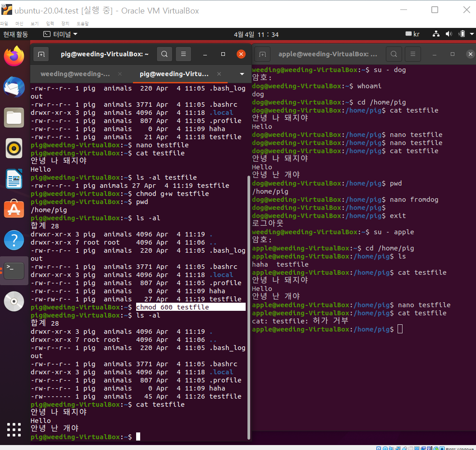This screenshot has width=476, height=450.
Task: Show applications grid at dock bottom
Action: (14, 430)
